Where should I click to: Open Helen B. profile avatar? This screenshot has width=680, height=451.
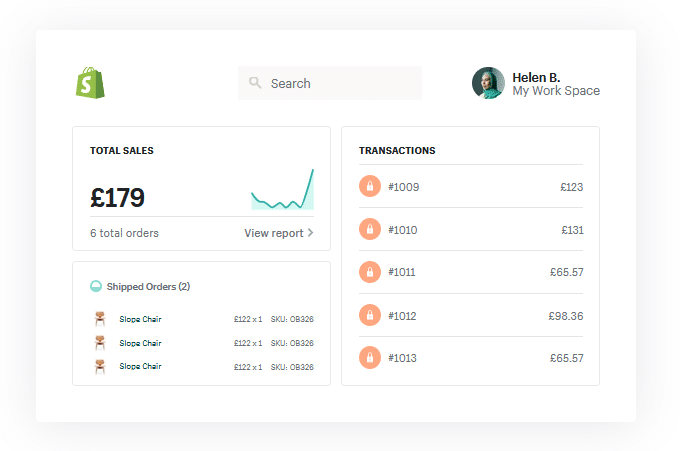tap(488, 83)
